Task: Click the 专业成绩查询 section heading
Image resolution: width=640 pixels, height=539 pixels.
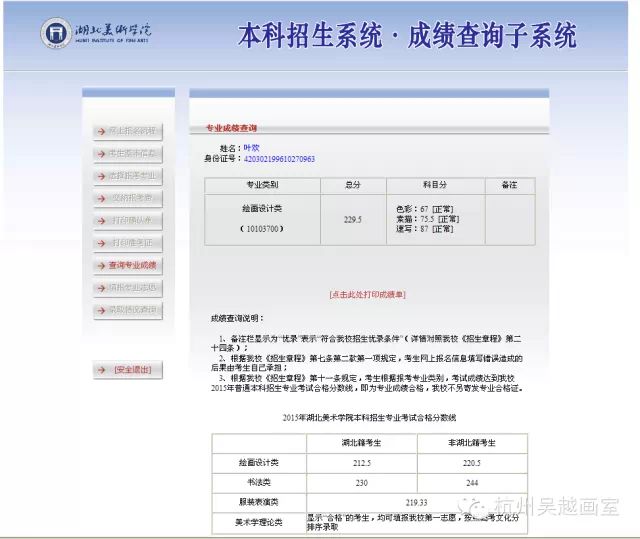Action: [x=231, y=128]
